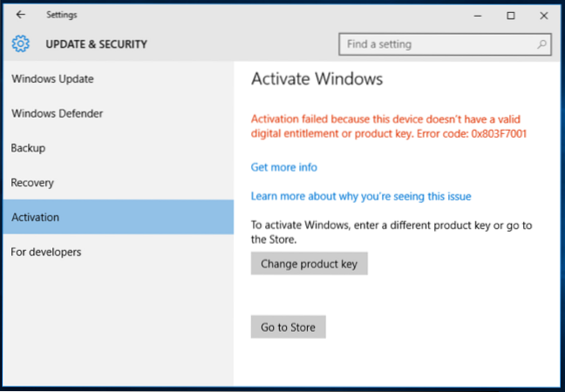Open Learn more about this issue link
Viewport: 565px width, 392px height.
pyautogui.click(x=361, y=197)
